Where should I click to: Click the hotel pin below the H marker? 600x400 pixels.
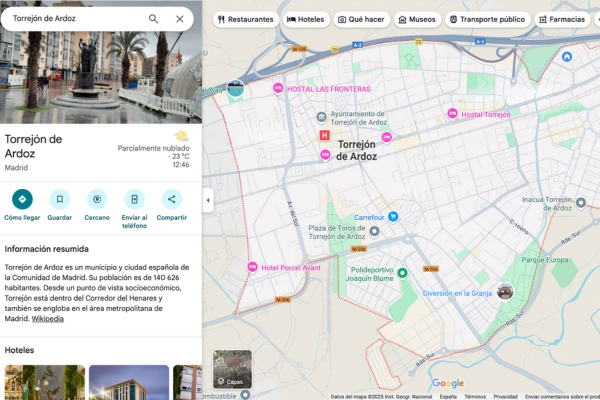click(x=325, y=155)
